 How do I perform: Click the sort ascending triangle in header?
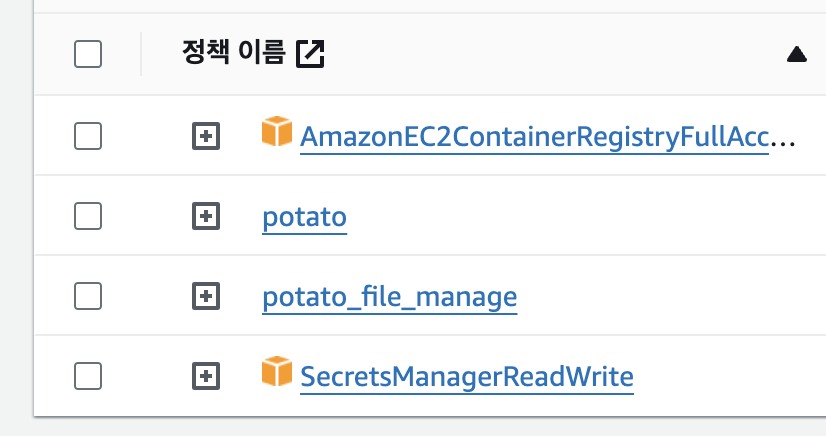(x=796, y=54)
